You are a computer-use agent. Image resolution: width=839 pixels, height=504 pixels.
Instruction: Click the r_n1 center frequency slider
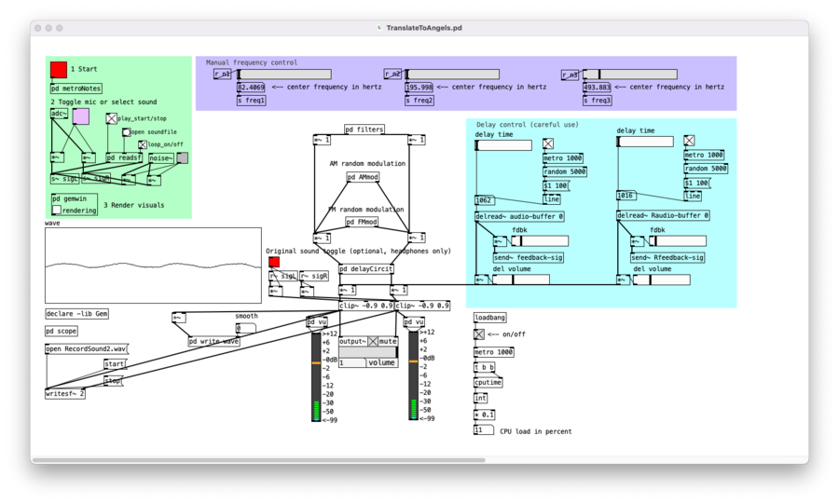tap(284, 75)
